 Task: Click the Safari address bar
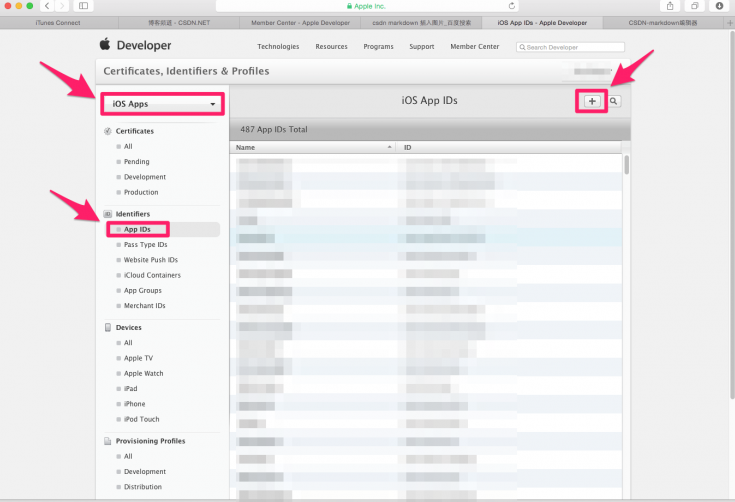(367, 6)
